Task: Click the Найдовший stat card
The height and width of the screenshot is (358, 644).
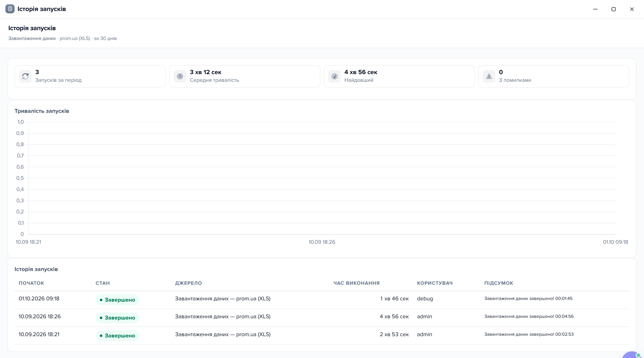Action: pyautogui.click(x=399, y=76)
